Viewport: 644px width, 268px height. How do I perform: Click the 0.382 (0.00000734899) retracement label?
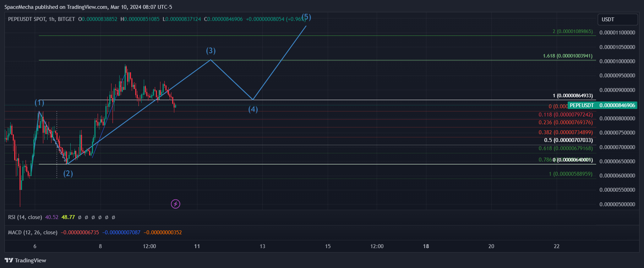[x=566, y=132]
